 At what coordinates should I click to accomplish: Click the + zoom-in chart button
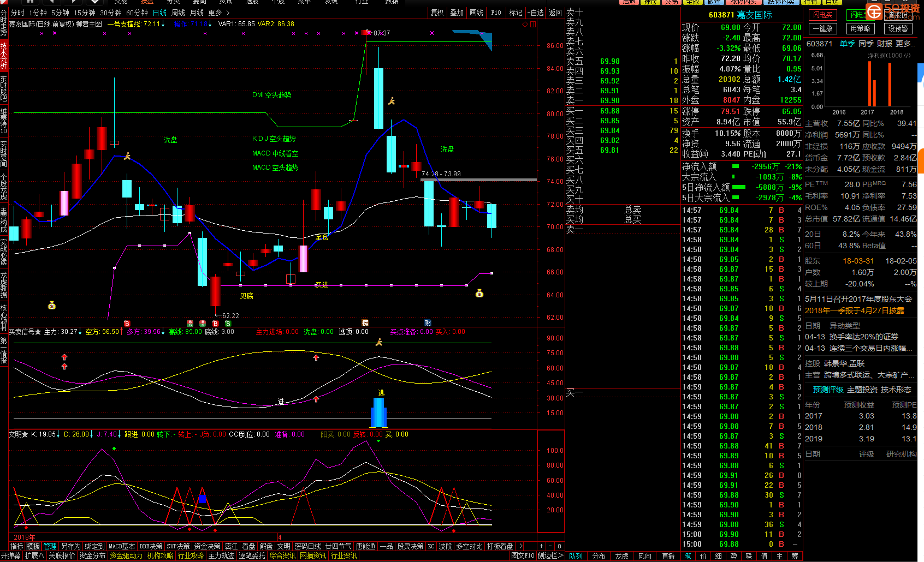pos(541,546)
